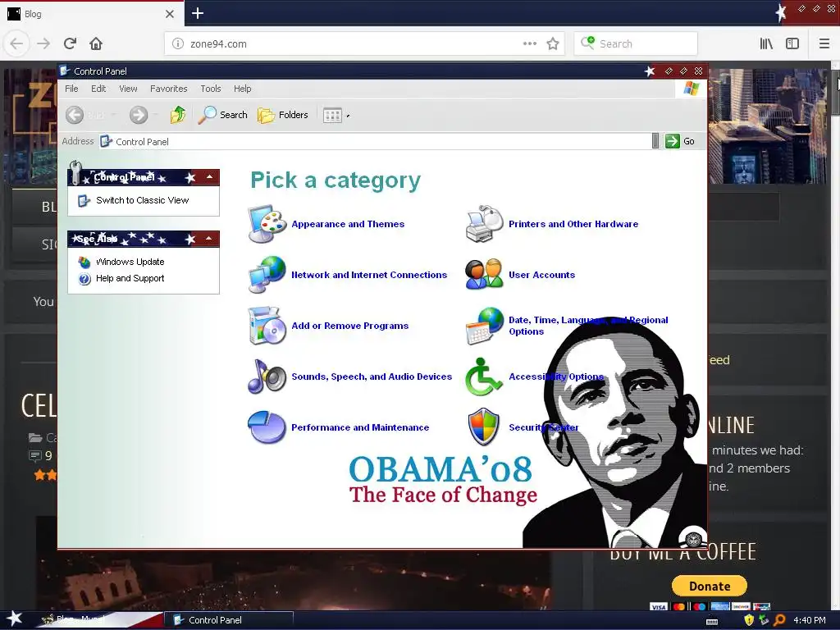Go up one folder level
The image size is (840, 630).
(x=178, y=115)
